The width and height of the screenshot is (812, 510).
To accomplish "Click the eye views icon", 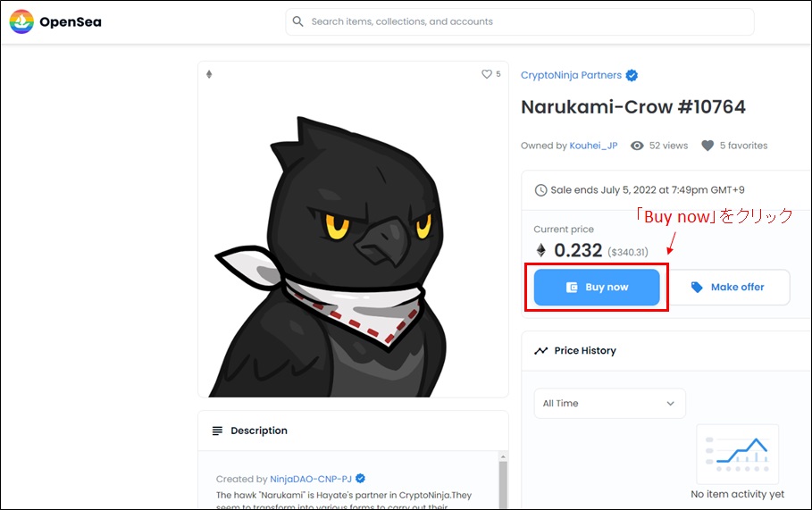I will point(637,146).
